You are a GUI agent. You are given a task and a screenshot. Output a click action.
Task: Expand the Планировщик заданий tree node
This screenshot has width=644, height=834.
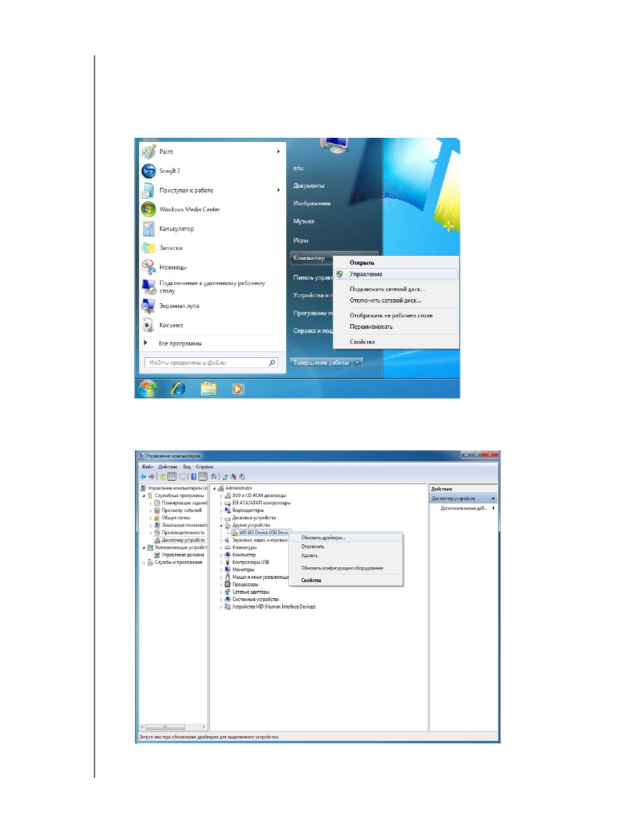pos(151,503)
